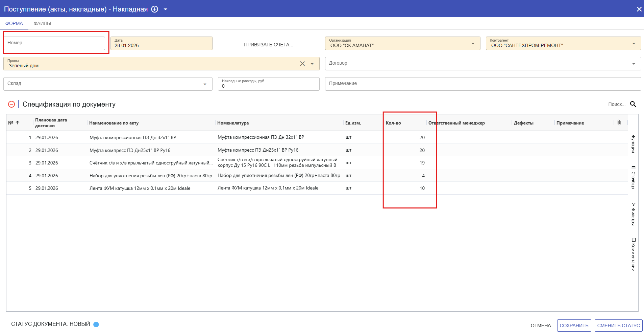This screenshot has width=644, height=335.
Task: Expand the Контрагент dropdown
Action: point(634,43)
